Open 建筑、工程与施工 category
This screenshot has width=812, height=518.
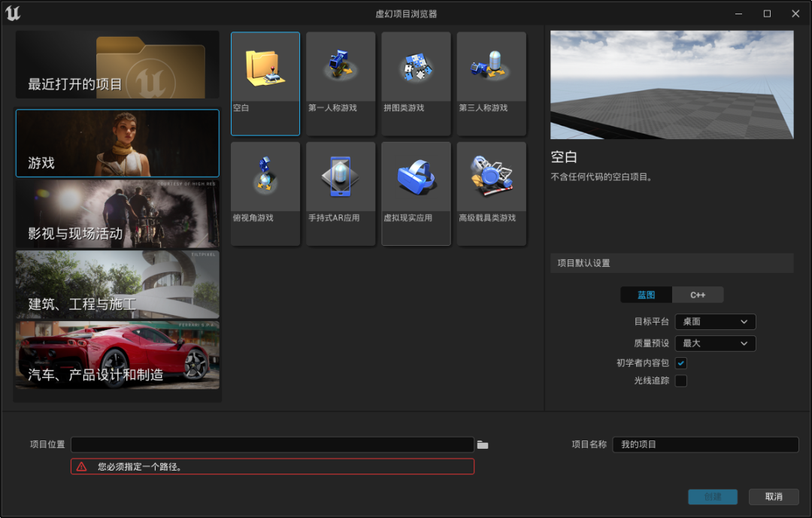tap(117, 284)
